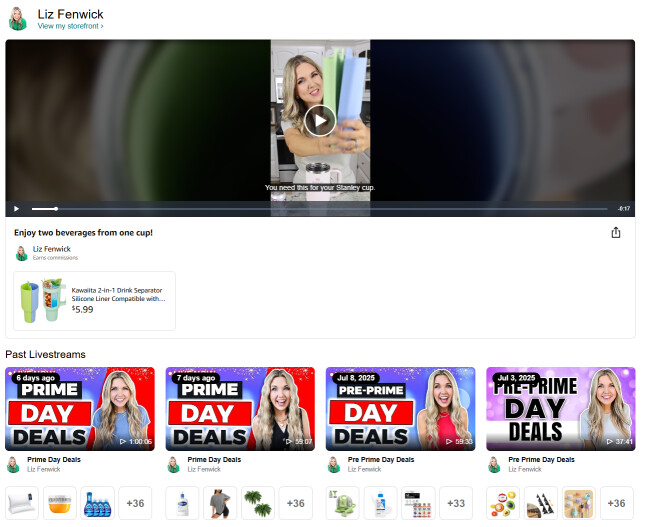The height and width of the screenshot is (527, 650).
Task: Open the 7 days ago Prime Day Deals livestream
Action: 240,409
